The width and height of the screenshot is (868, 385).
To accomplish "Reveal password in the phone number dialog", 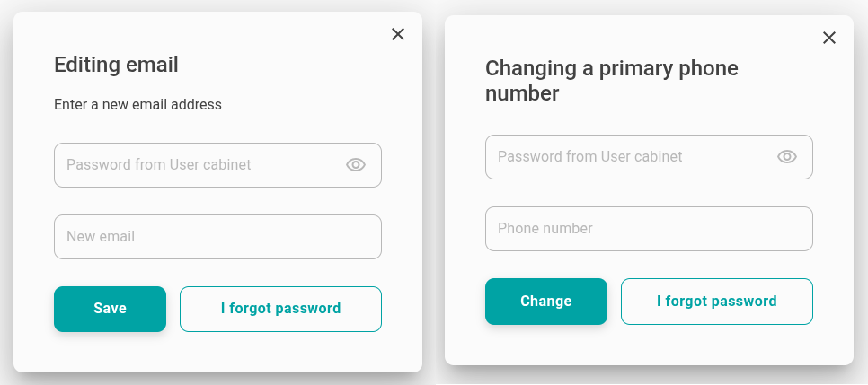I will point(787,157).
